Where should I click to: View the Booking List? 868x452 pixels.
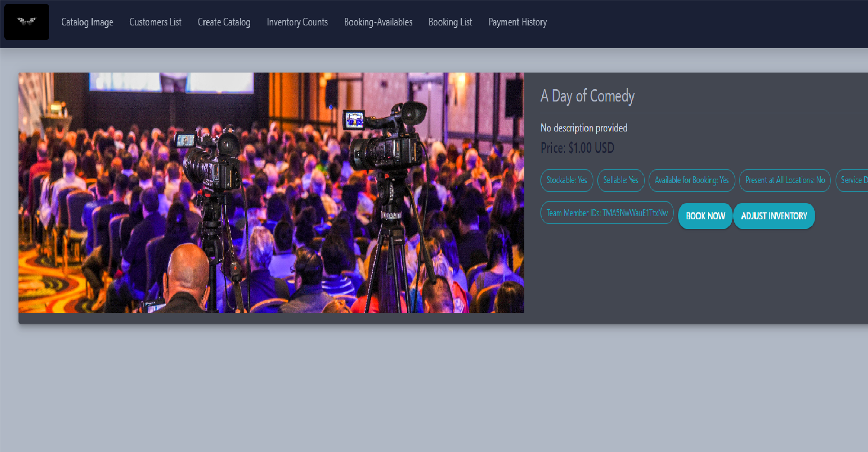(450, 22)
